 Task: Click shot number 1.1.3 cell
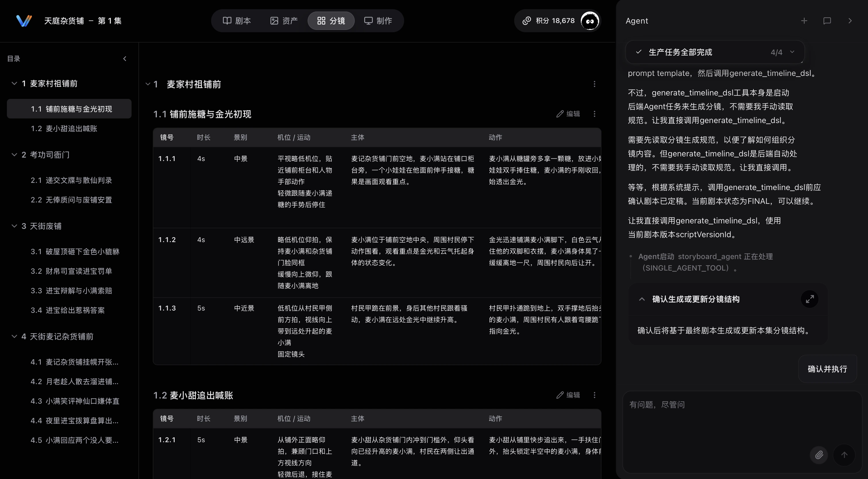[x=167, y=308]
